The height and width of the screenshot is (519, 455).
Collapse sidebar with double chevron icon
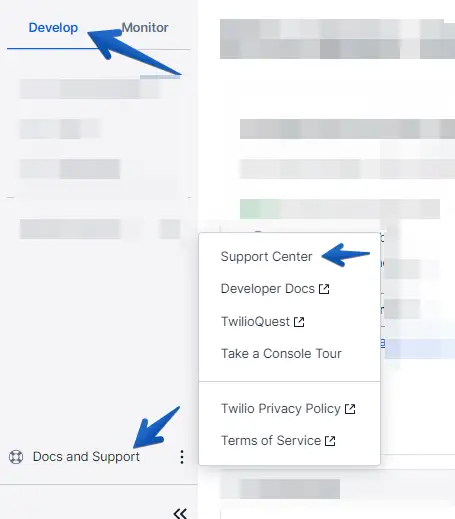(180, 513)
